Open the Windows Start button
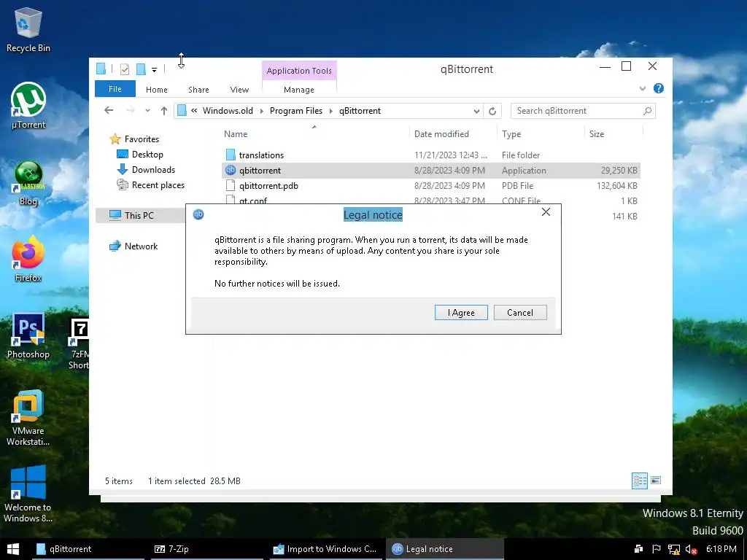Image resolution: width=747 pixels, height=560 pixels. coord(13,549)
